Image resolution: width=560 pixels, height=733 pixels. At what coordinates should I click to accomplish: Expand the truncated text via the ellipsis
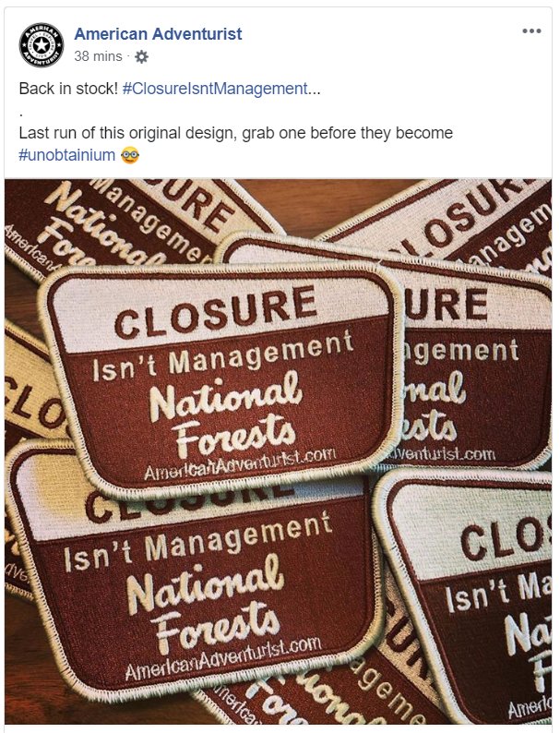pyautogui.click(x=315, y=89)
